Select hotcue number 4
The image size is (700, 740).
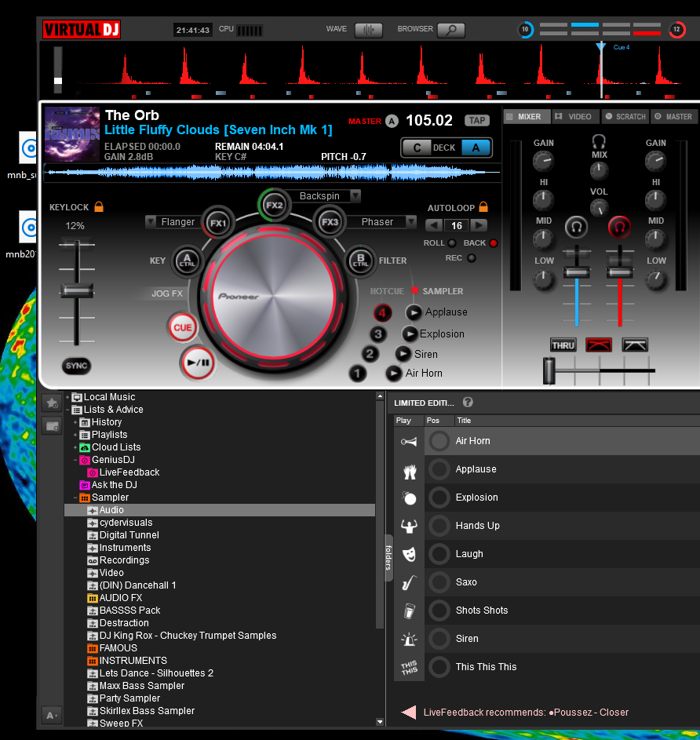(x=382, y=312)
